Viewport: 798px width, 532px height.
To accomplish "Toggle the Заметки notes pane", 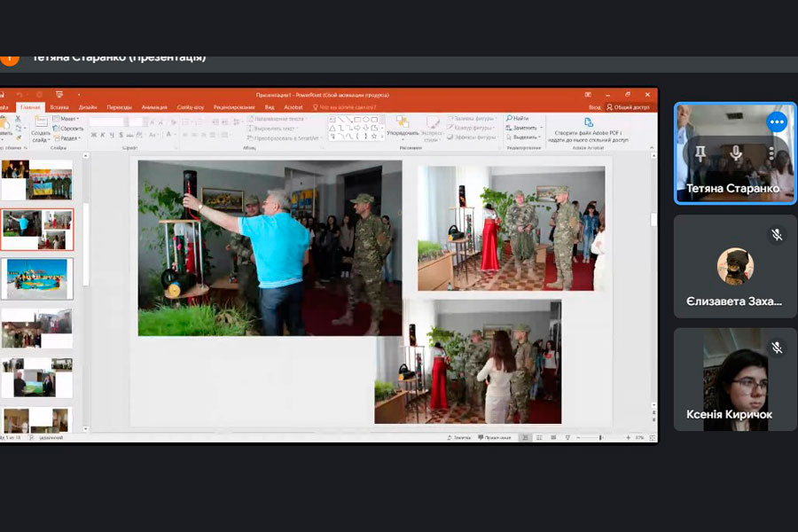I will 458,437.
